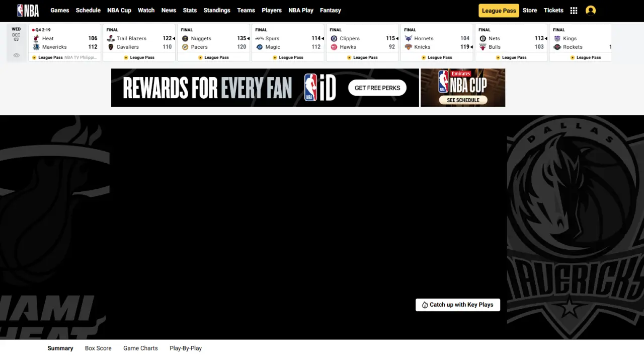Viewport: 644px width, 357px height.
Task: Click League Pass play icon under Clippers-Hawks
Action: (x=349, y=57)
